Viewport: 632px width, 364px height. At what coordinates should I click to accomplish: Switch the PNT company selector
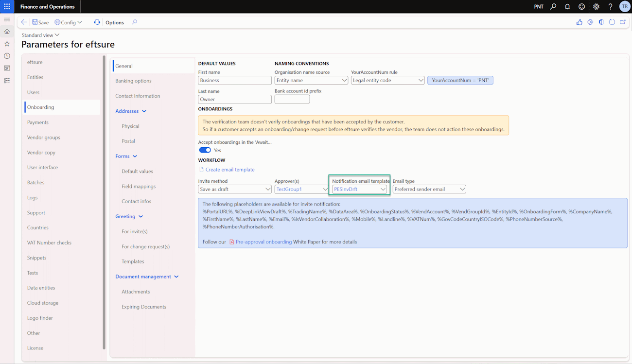click(x=539, y=7)
